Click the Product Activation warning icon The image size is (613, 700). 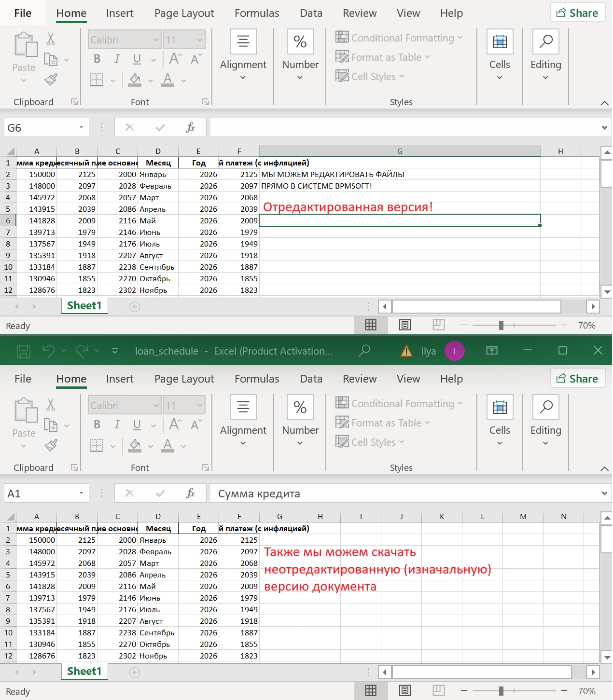click(x=406, y=351)
